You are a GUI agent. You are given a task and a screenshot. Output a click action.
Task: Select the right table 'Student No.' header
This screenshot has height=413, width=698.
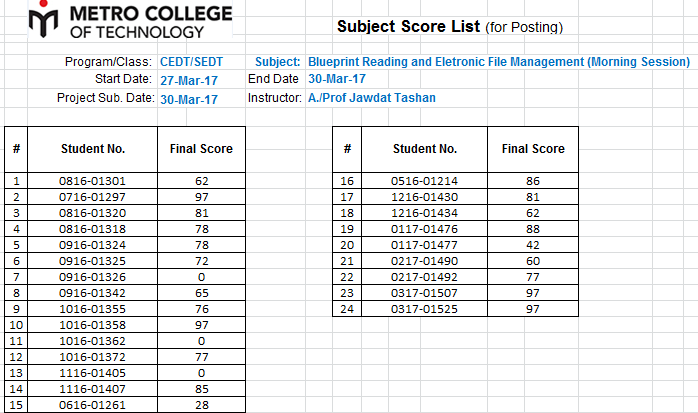(x=425, y=149)
